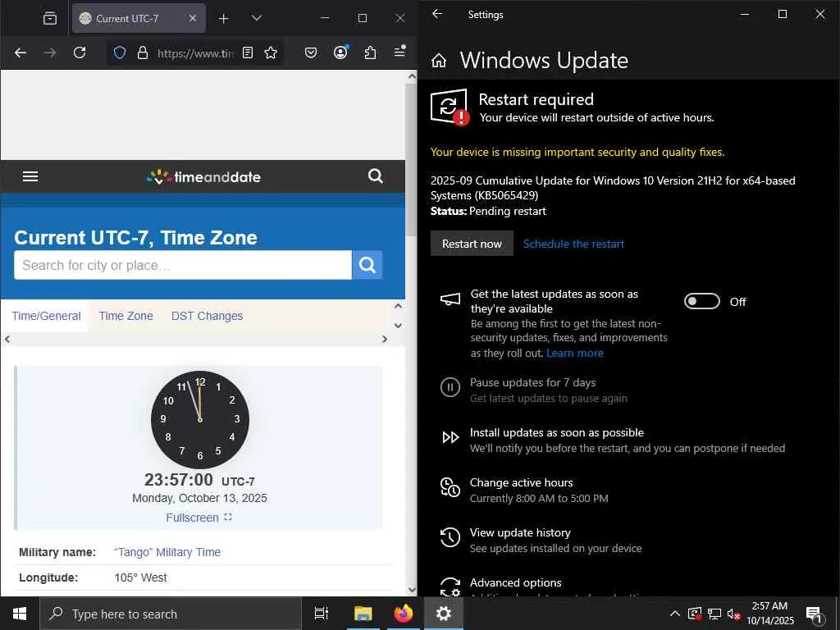Open the notification center icon
This screenshot has width=840, height=630.
(815, 614)
